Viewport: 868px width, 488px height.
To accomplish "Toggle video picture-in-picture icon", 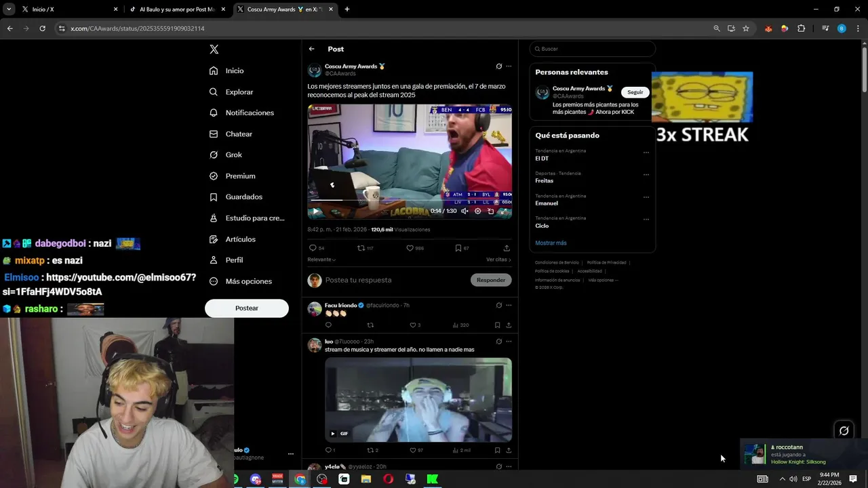I will pyautogui.click(x=490, y=211).
